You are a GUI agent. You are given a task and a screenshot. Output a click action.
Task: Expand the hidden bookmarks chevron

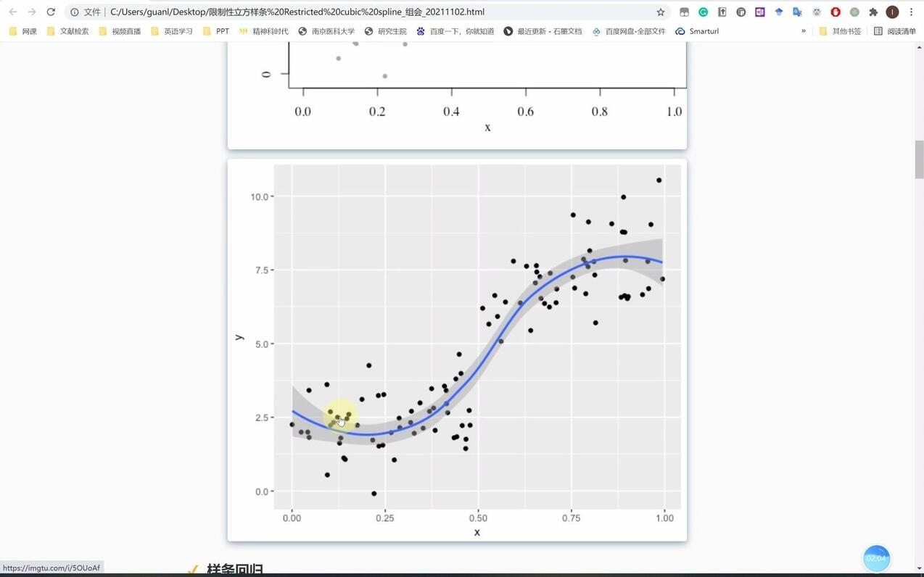pos(803,31)
